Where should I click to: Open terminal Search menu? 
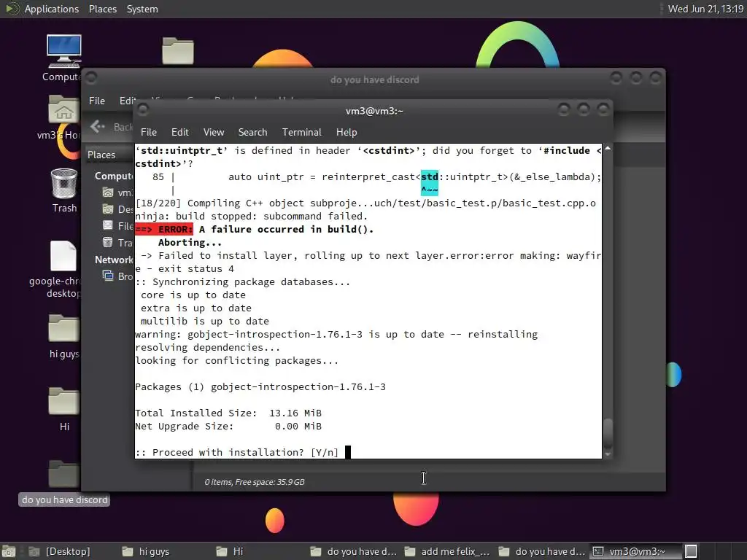[x=252, y=132]
